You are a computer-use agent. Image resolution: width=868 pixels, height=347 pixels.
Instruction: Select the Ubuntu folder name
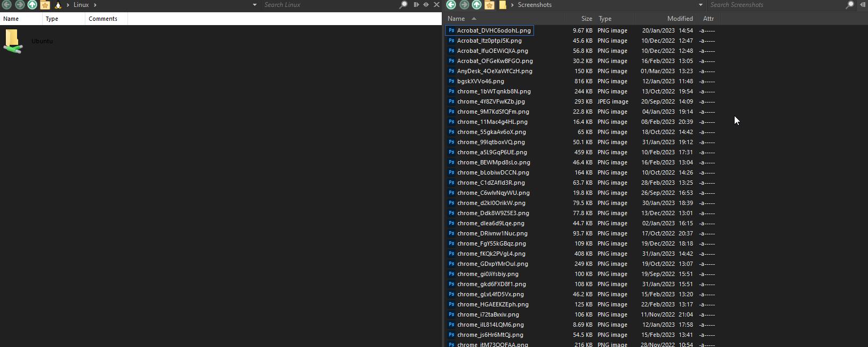(42, 41)
